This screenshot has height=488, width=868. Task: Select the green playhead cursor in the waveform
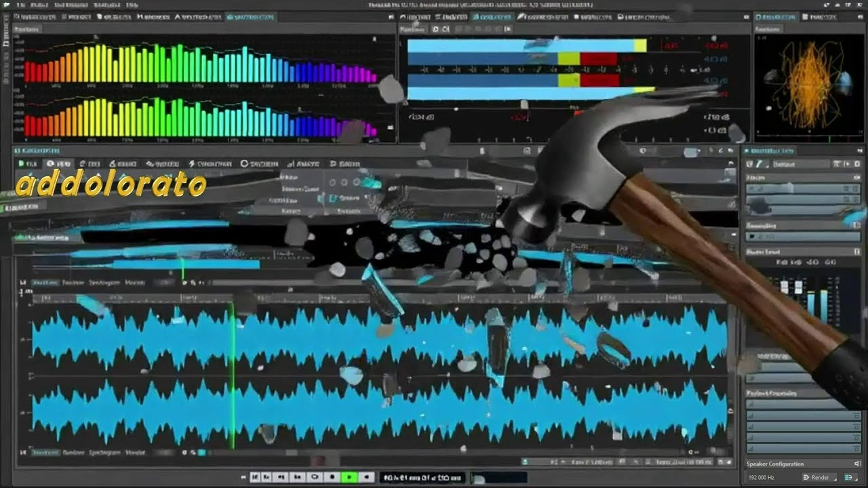(x=233, y=376)
